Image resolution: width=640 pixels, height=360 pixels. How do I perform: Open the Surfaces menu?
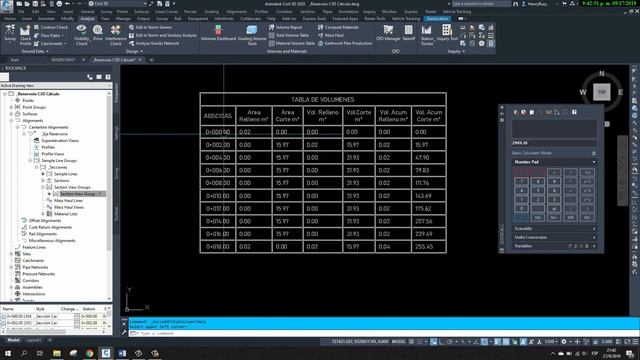[141, 12]
